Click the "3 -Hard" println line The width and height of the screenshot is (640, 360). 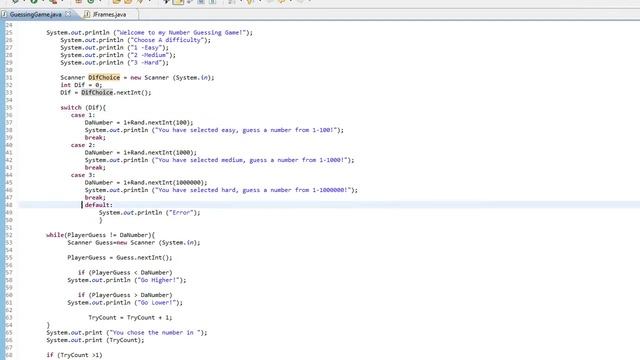click(x=114, y=62)
